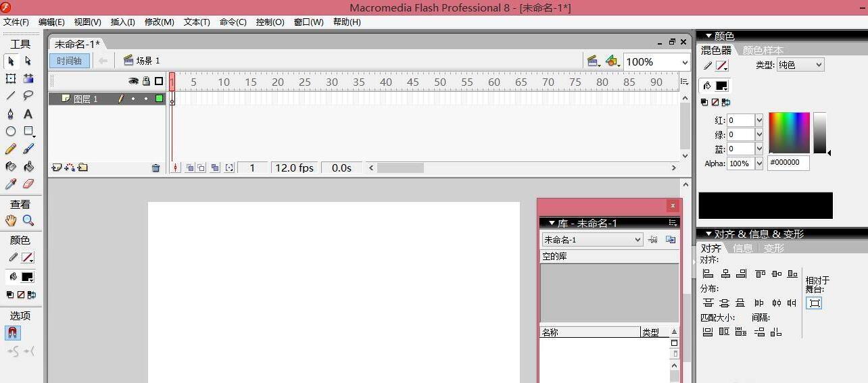Open a new library panel
Viewport: 868px width, 383px height.
coord(671,240)
